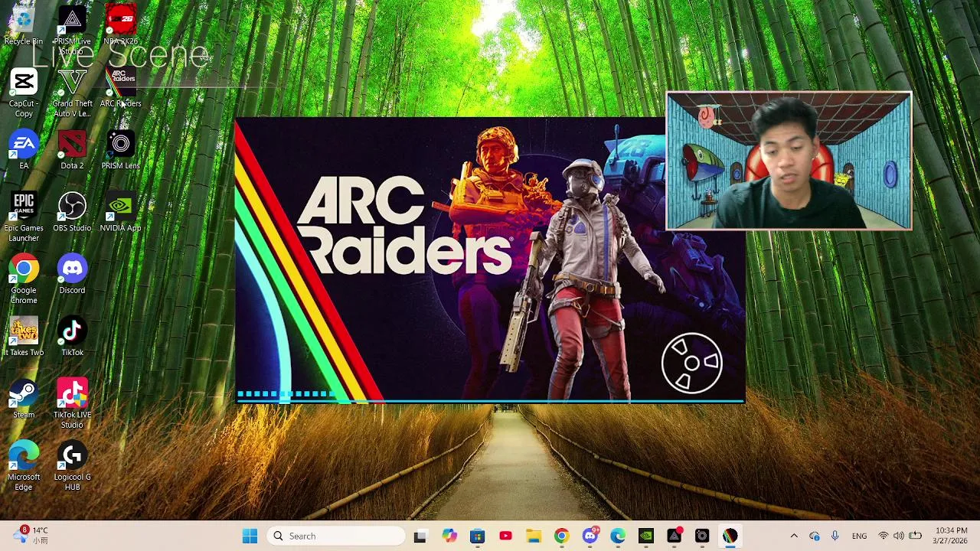The height and width of the screenshot is (551, 980).
Task: Open the TikTok desktop icon
Action: (72, 337)
